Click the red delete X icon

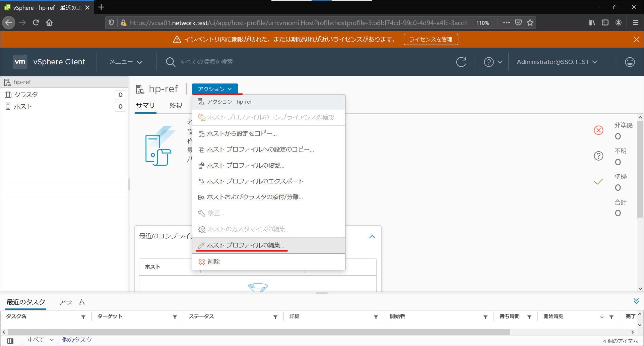point(202,262)
